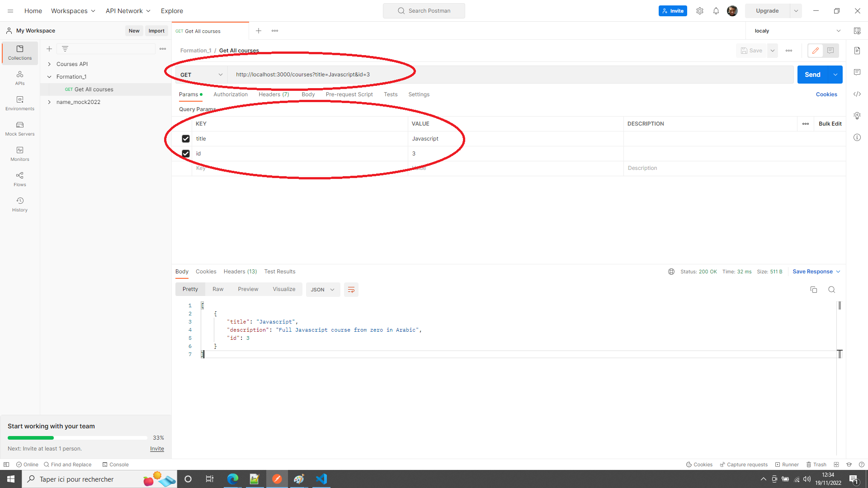Click the Invite link to add teammates

[x=156, y=449]
